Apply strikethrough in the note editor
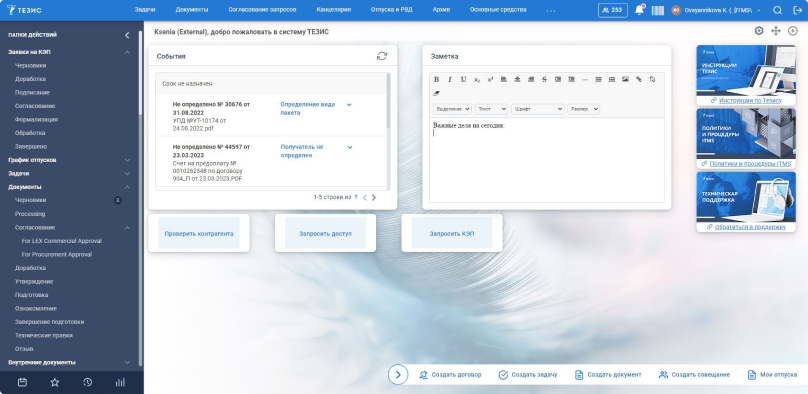808x394 pixels. 544,79
